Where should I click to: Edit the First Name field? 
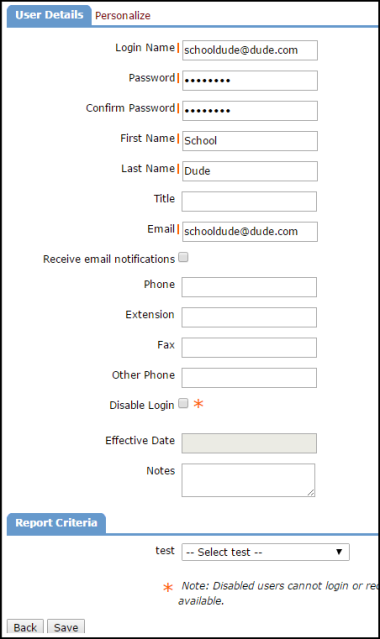point(250,141)
